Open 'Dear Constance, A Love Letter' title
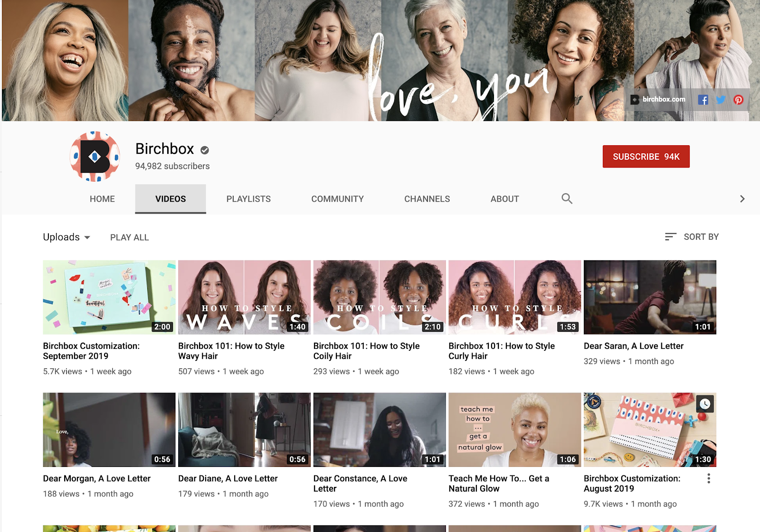The image size is (760, 532). coord(360,484)
